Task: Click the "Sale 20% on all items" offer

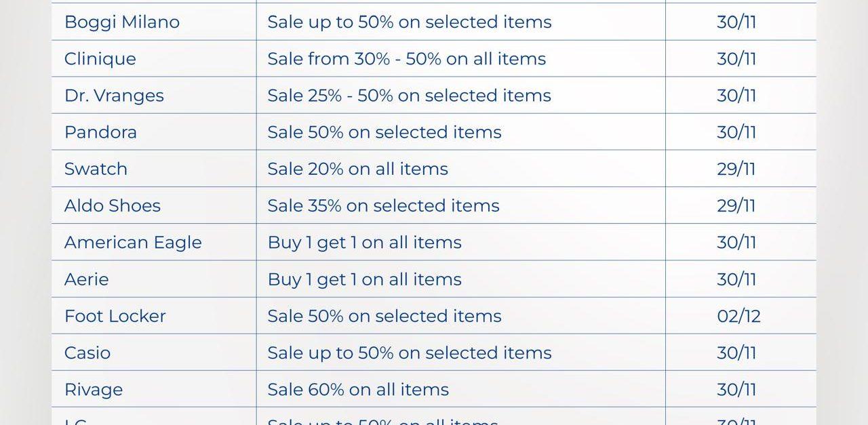Action: point(357,169)
